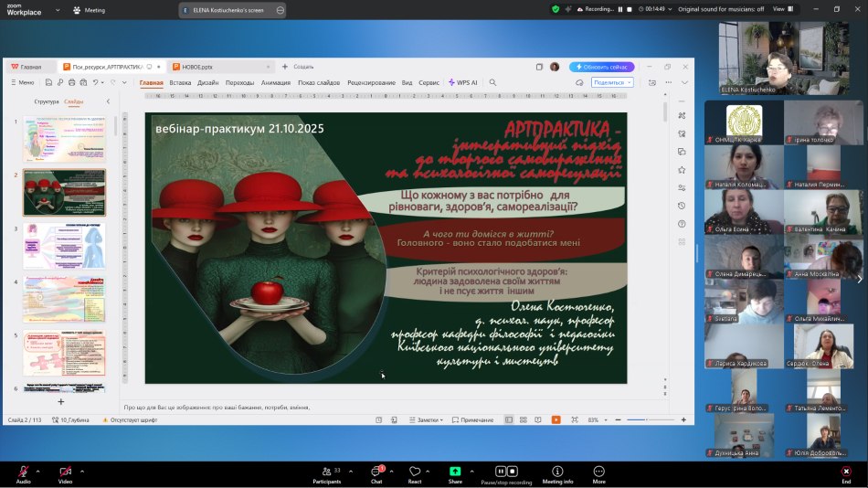Switch to the Meeting tab
The height and width of the screenshot is (488, 868).
point(91,10)
